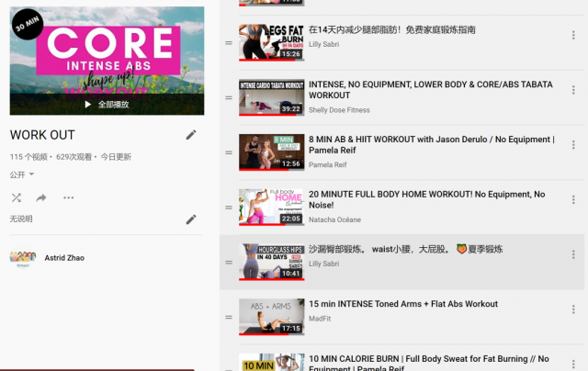Screen dimensions: 588x371
Task: Open 10 MIN calorie burn thumbnail
Action: [272, 362]
